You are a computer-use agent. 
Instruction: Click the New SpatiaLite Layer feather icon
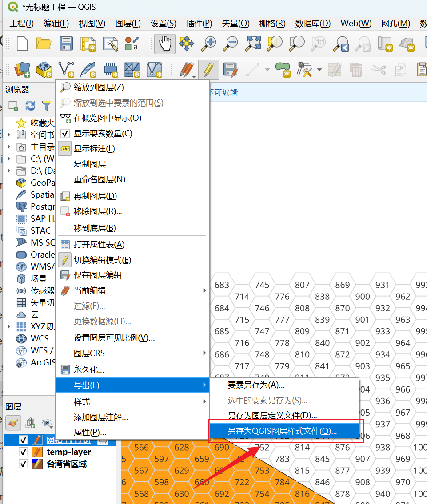[x=88, y=69]
